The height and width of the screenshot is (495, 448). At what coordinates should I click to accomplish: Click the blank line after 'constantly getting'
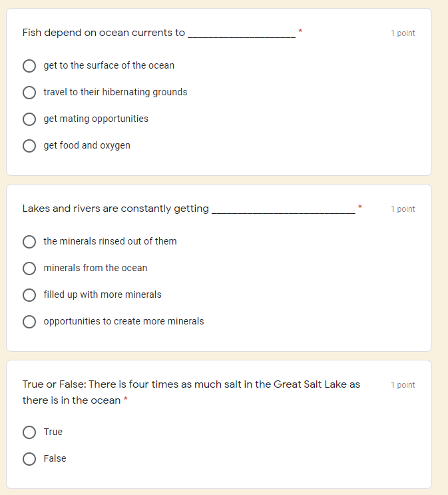[x=283, y=211]
